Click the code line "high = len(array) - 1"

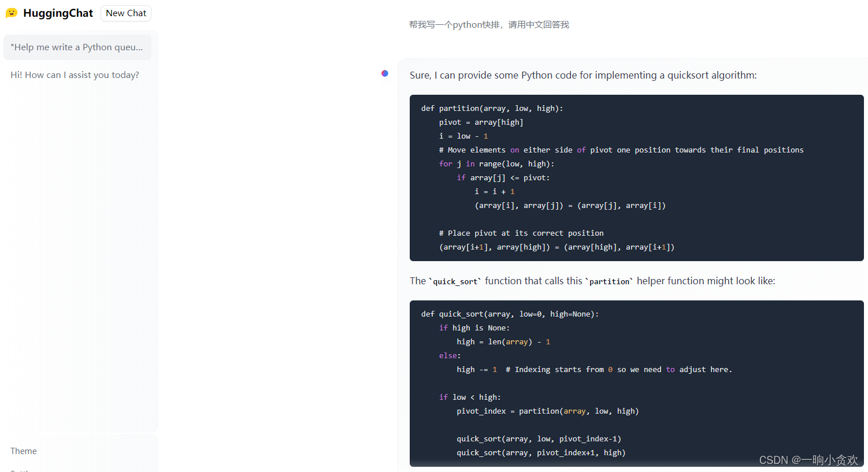coord(503,341)
